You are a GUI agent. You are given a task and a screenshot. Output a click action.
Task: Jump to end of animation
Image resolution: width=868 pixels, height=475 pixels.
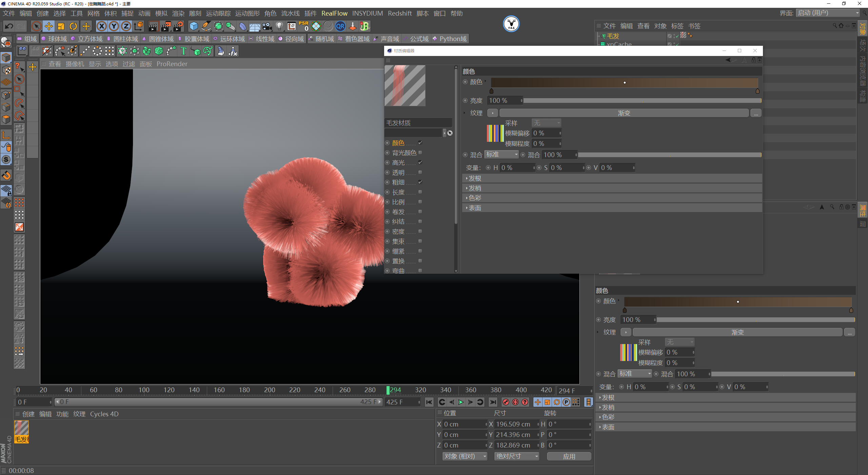(x=493, y=402)
